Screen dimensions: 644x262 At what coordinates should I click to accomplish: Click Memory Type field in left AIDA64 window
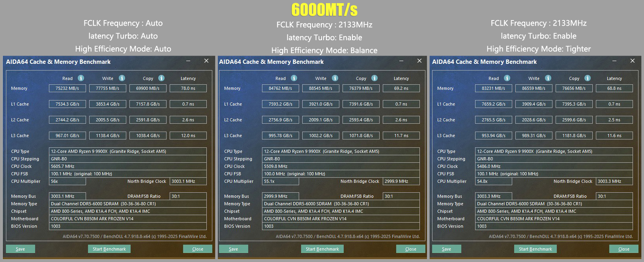[128, 204]
